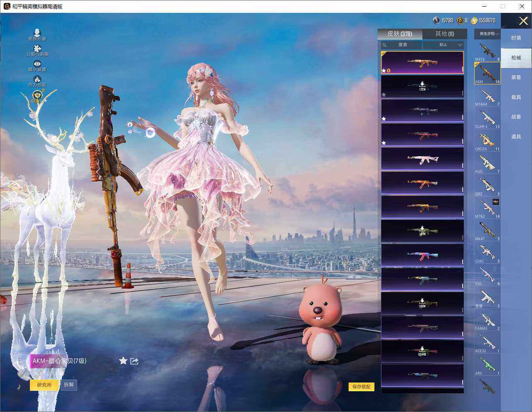Viewport: 532px width, 412px height.
Task: Open the 时装 category tab
Action: 516,38
